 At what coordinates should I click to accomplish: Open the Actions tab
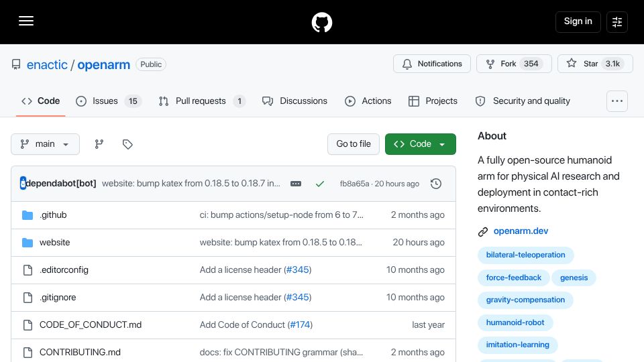tap(368, 101)
